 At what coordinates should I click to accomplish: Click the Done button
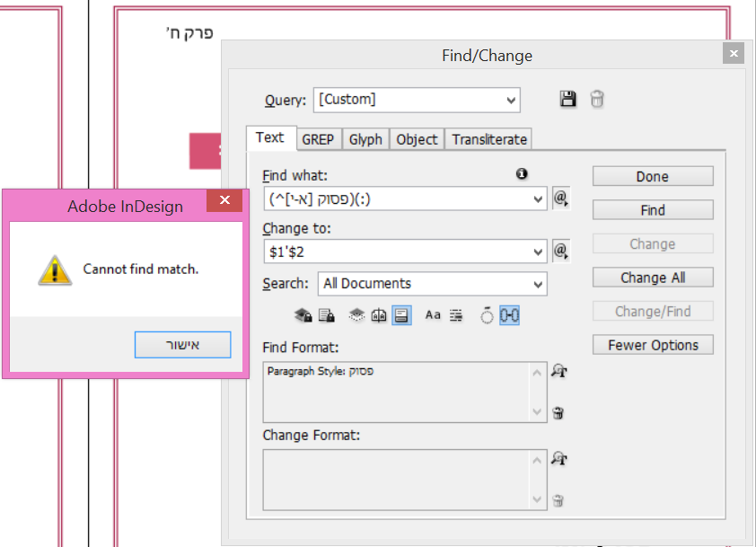(x=653, y=176)
